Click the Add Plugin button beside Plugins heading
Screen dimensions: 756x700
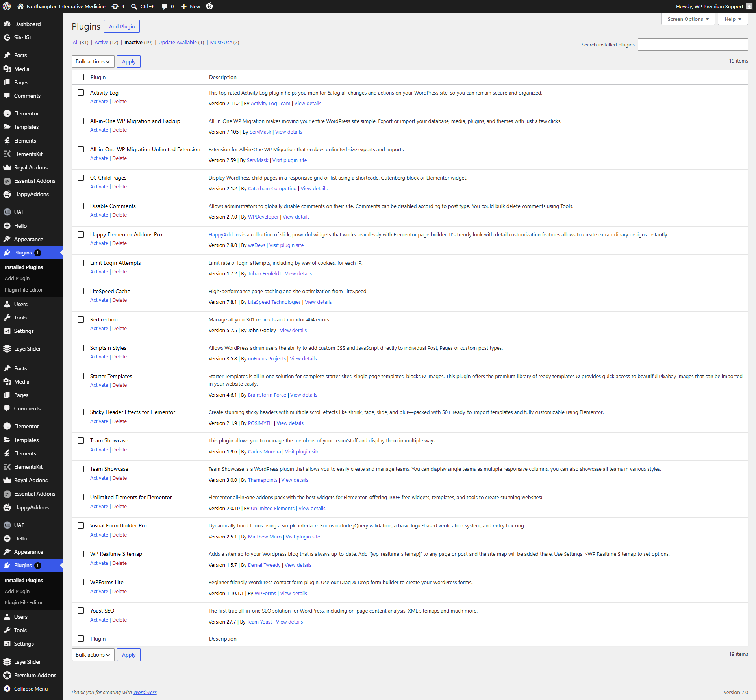click(122, 26)
